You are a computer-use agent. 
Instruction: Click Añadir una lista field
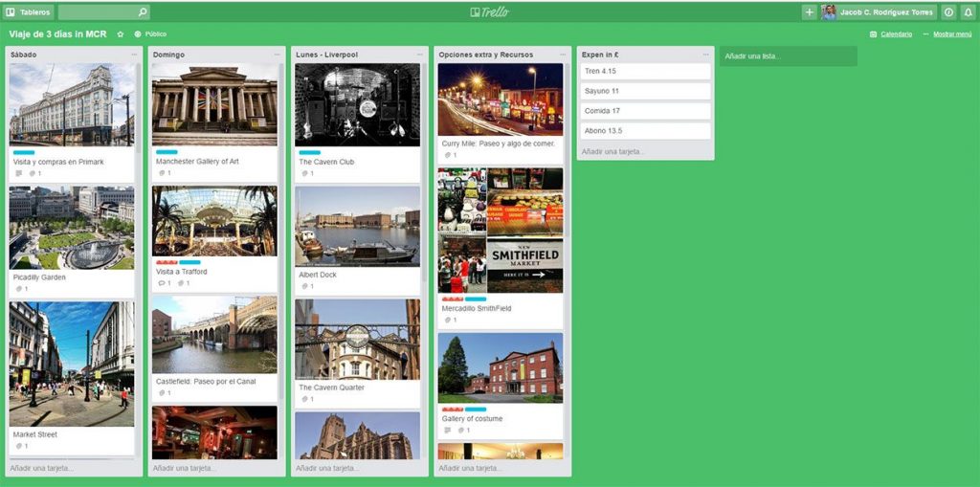point(789,56)
